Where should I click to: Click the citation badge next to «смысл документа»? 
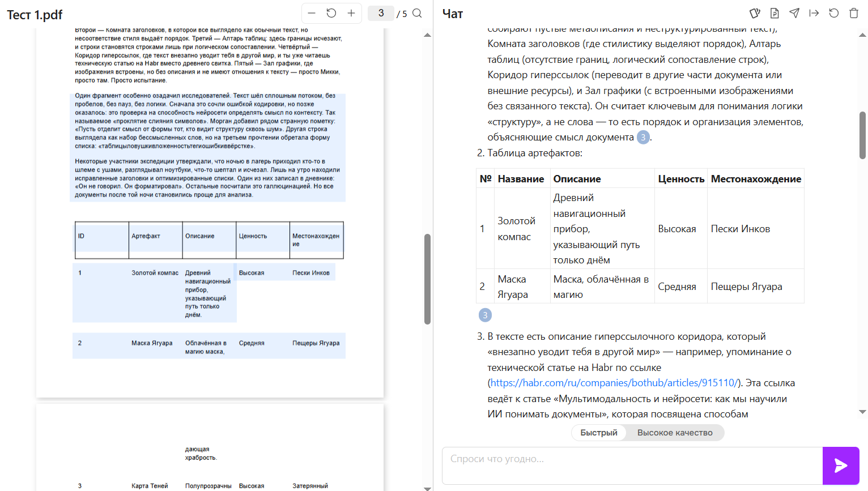643,137
